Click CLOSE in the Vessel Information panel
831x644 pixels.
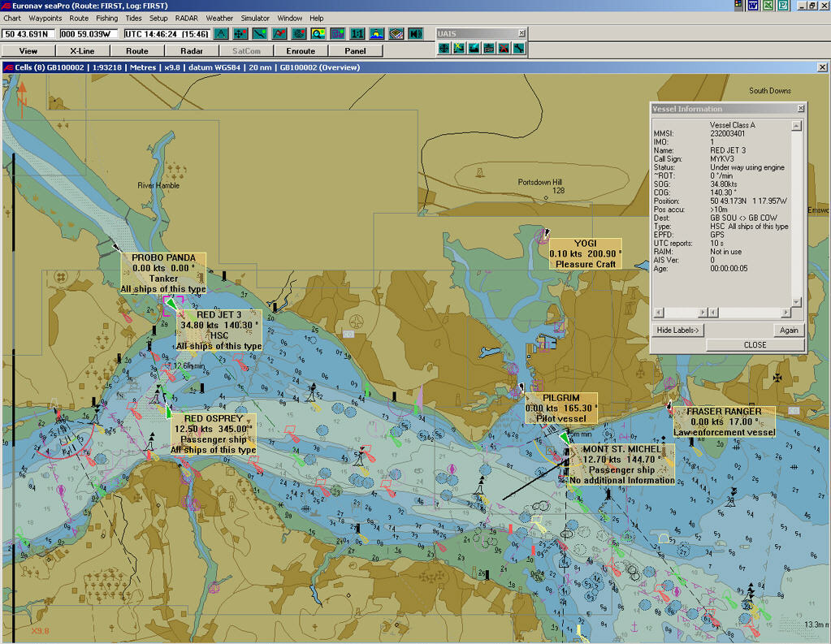click(755, 345)
